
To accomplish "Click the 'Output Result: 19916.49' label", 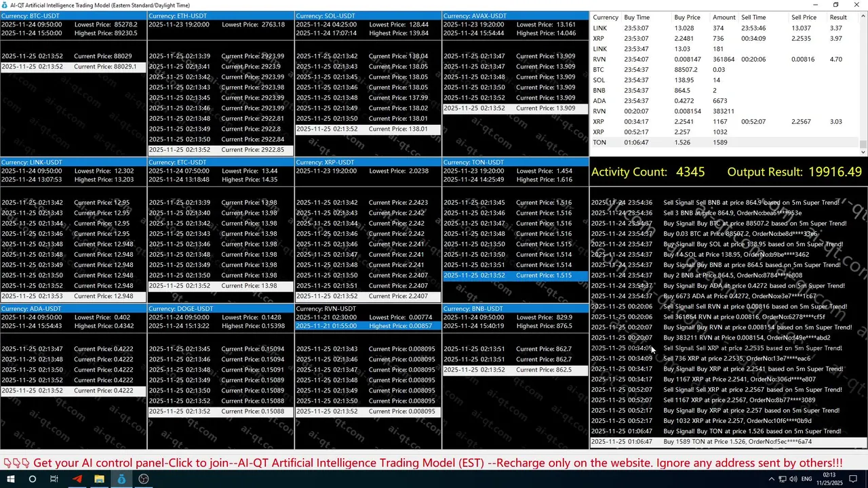I will pos(794,172).
